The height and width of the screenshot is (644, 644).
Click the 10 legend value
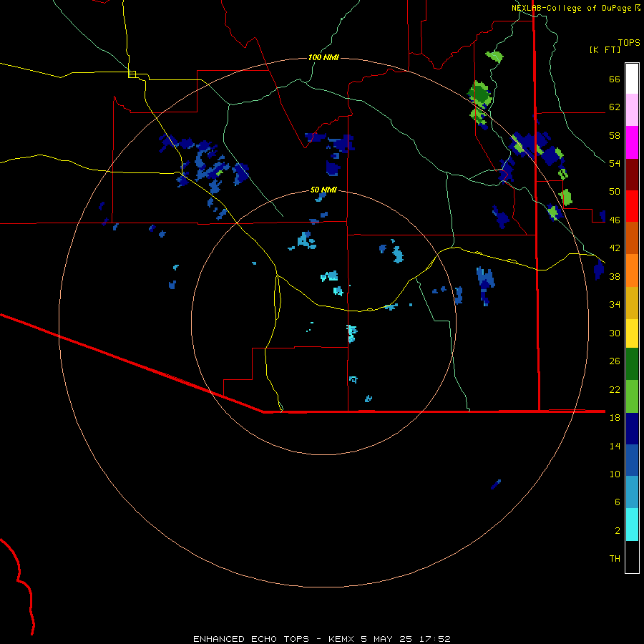[615, 474]
